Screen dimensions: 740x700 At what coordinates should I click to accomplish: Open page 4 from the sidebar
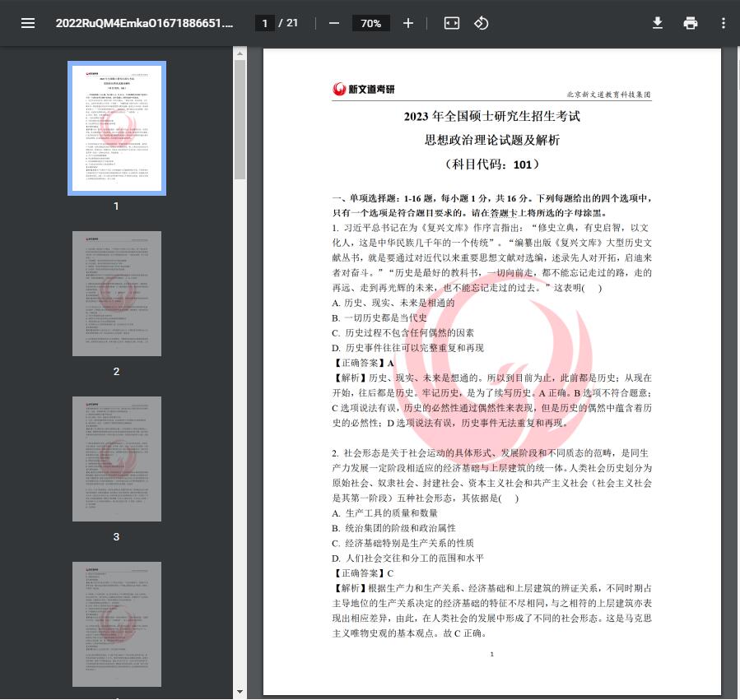pyautogui.click(x=116, y=624)
